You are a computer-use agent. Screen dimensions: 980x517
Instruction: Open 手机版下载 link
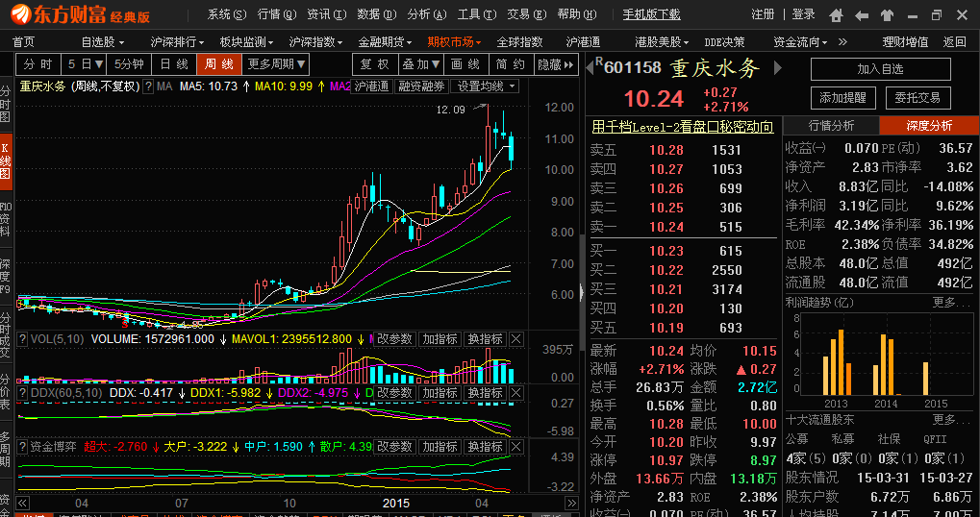(x=651, y=14)
